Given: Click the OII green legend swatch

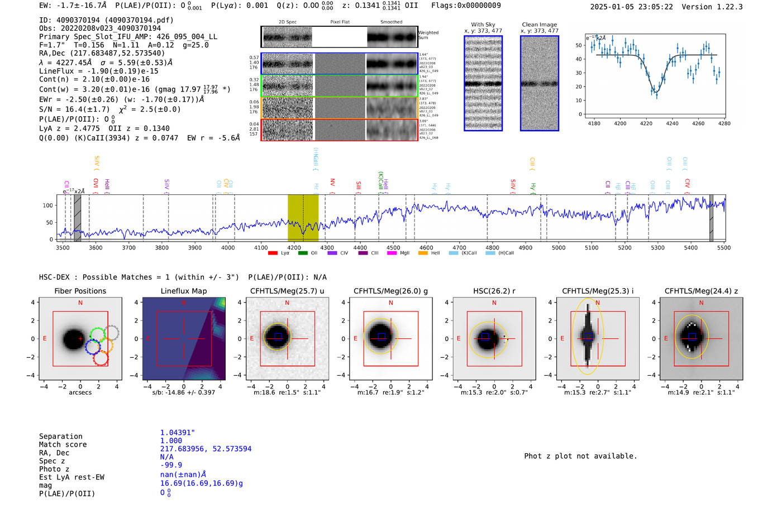Looking at the screenshot, I should (x=303, y=253).
